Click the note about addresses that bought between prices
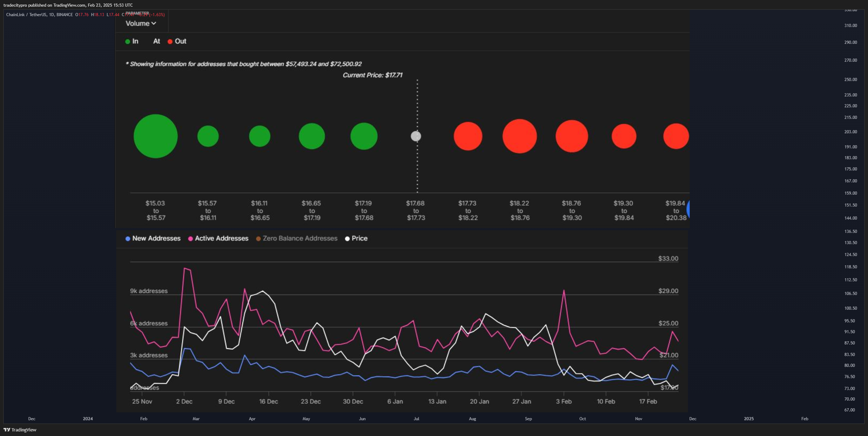 pos(244,64)
